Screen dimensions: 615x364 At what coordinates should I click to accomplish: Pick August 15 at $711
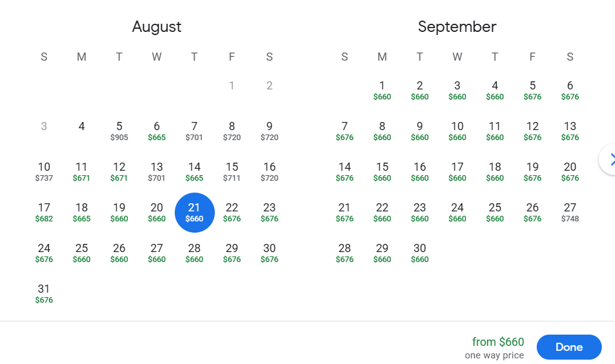click(232, 171)
